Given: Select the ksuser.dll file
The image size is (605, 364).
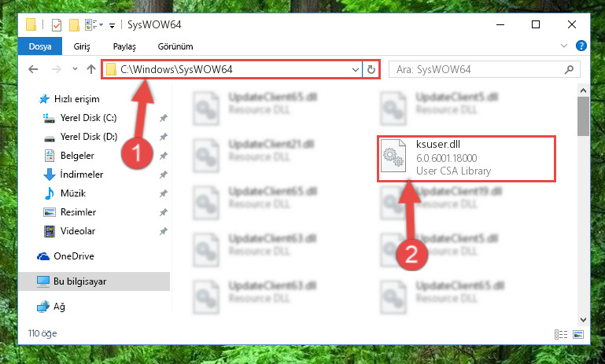Looking at the screenshot, I should (x=466, y=159).
